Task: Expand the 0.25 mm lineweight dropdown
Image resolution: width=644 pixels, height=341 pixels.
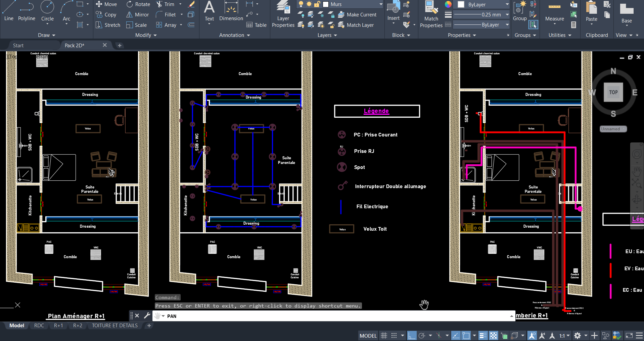Action: [507, 15]
